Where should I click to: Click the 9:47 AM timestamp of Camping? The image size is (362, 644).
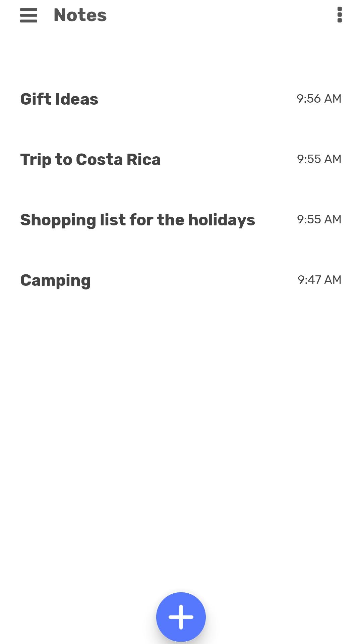point(319,280)
